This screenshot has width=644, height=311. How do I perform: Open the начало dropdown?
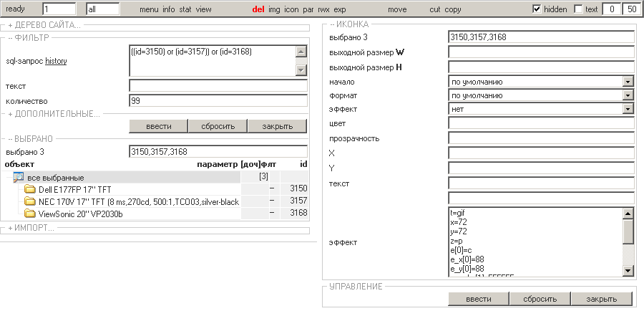628,82
